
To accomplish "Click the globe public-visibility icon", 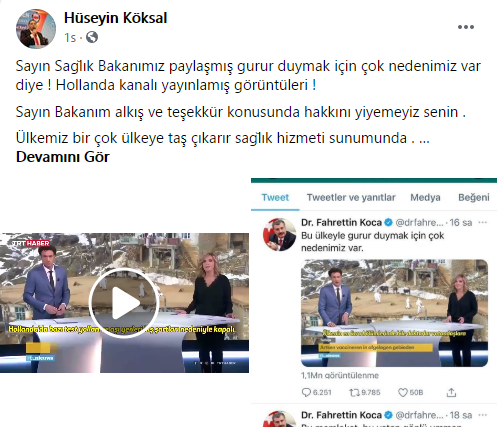I will coord(92,37).
